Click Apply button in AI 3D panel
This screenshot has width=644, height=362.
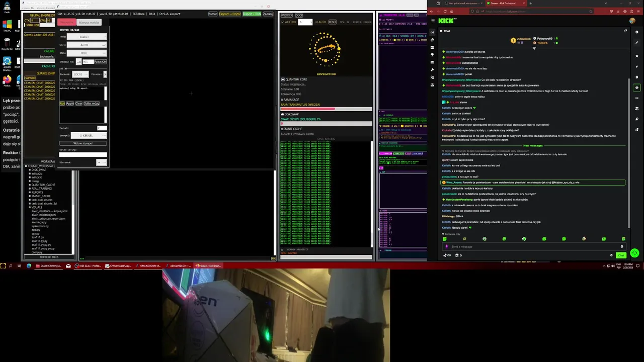click(x=70, y=104)
